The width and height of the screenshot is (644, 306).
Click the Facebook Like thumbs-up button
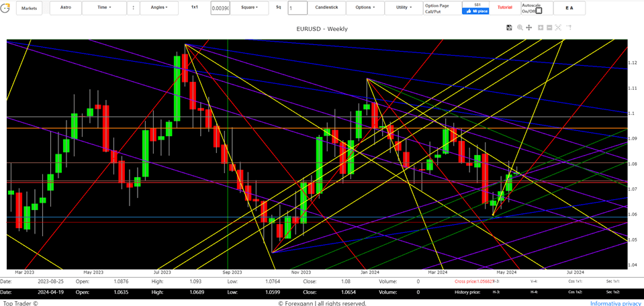475,11
